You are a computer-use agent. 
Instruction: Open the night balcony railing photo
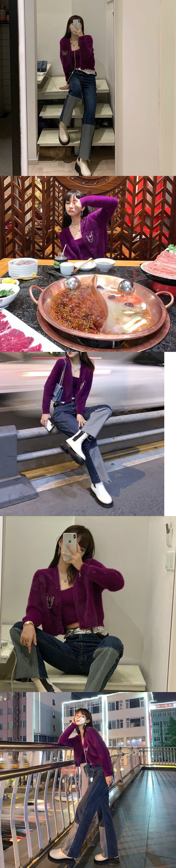coord(88,780)
